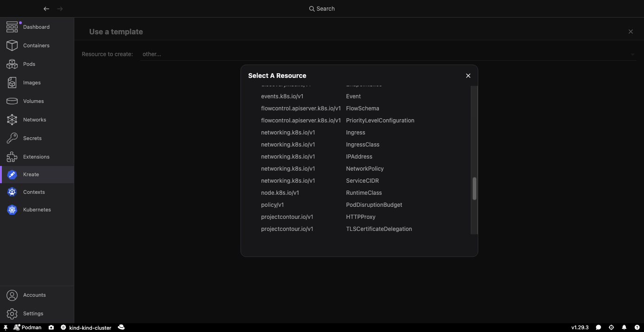Click the camera icon in status bar
Image resolution: width=644 pixels, height=332 pixels.
coord(51,327)
